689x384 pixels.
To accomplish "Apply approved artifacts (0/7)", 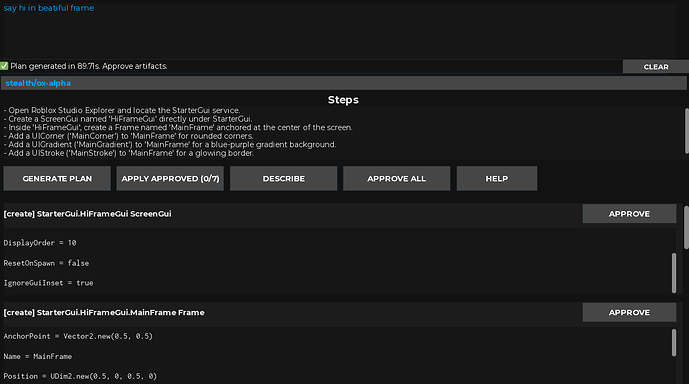I will pos(170,178).
